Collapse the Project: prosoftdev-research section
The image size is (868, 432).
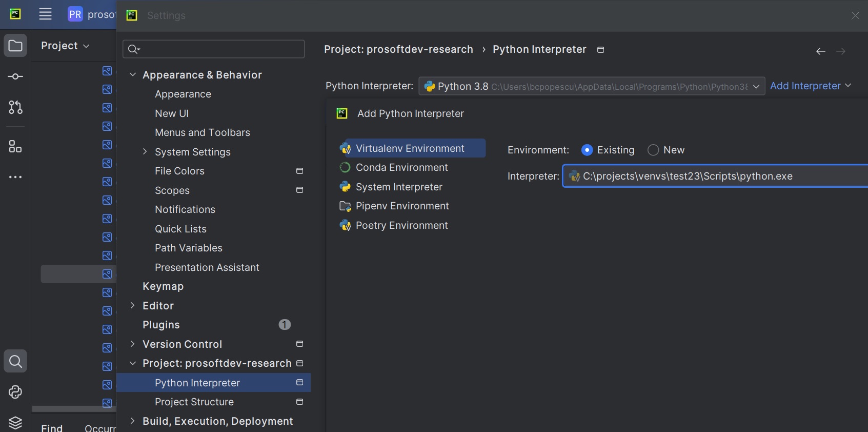pos(133,363)
